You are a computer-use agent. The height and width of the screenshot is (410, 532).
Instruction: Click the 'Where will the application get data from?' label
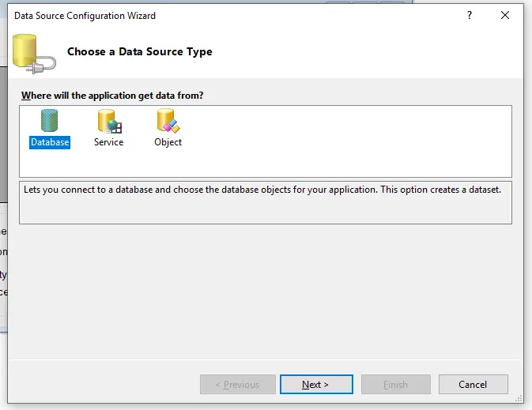(x=112, y=96)
